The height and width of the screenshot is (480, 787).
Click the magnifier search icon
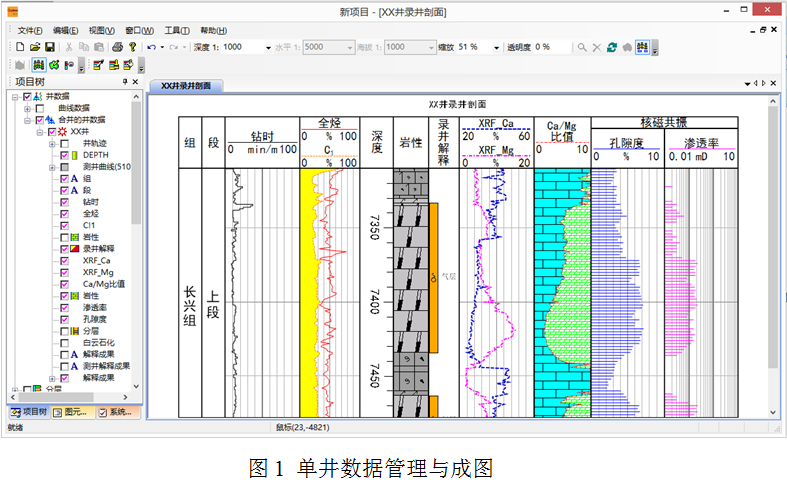[x=582, y=47]
